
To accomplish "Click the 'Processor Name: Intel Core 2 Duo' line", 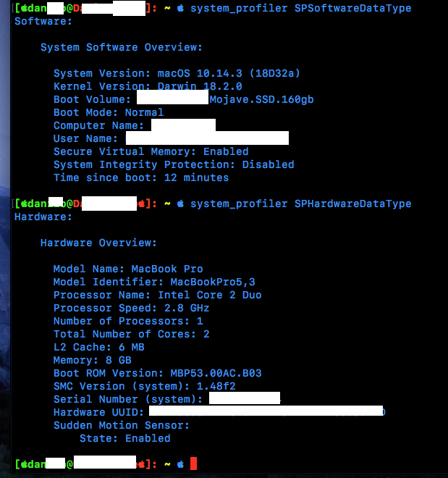I will (x=157, y=295).
